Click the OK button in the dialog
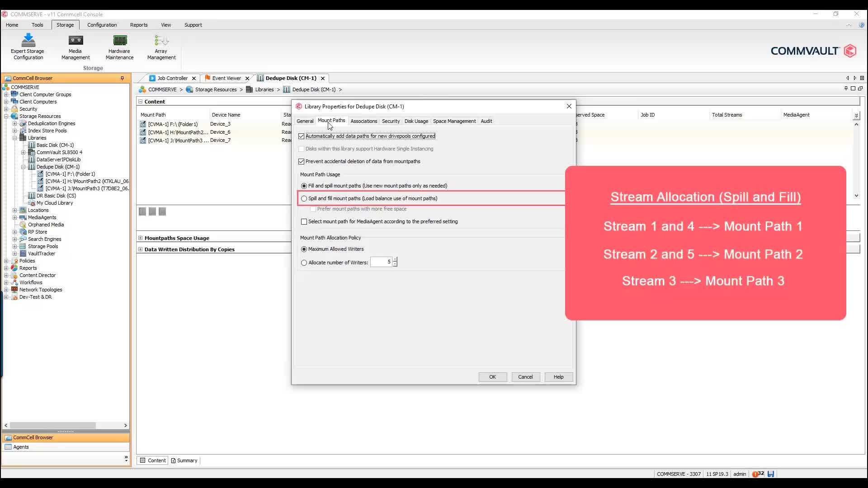Screen dimensions: 868x488 click(x=492, y=377)
